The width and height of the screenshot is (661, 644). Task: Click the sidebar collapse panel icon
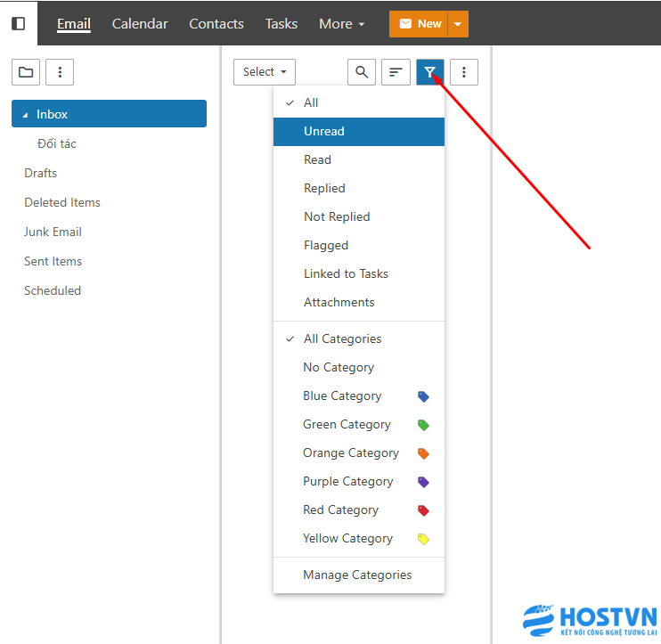(18, 24)
